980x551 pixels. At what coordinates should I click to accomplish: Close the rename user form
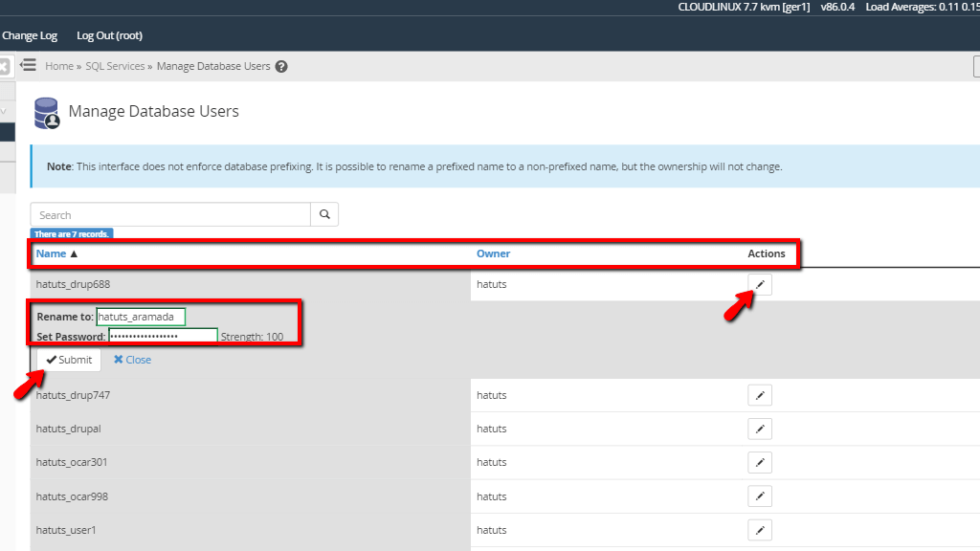[132, 360]
